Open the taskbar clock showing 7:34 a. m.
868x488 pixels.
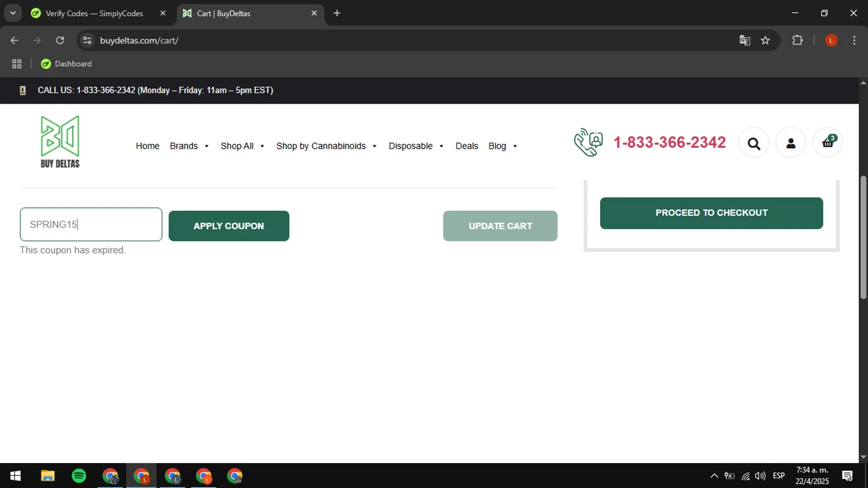[812, 476]
